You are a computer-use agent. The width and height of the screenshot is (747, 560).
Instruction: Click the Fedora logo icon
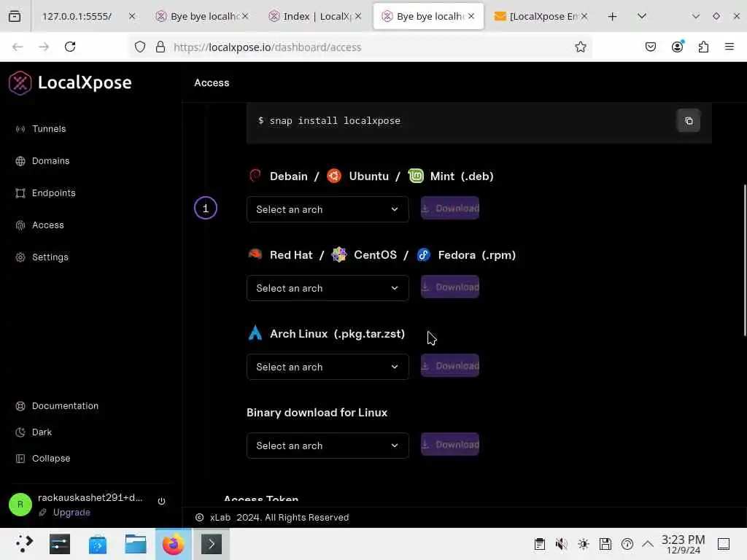click(x=424, y=254)
